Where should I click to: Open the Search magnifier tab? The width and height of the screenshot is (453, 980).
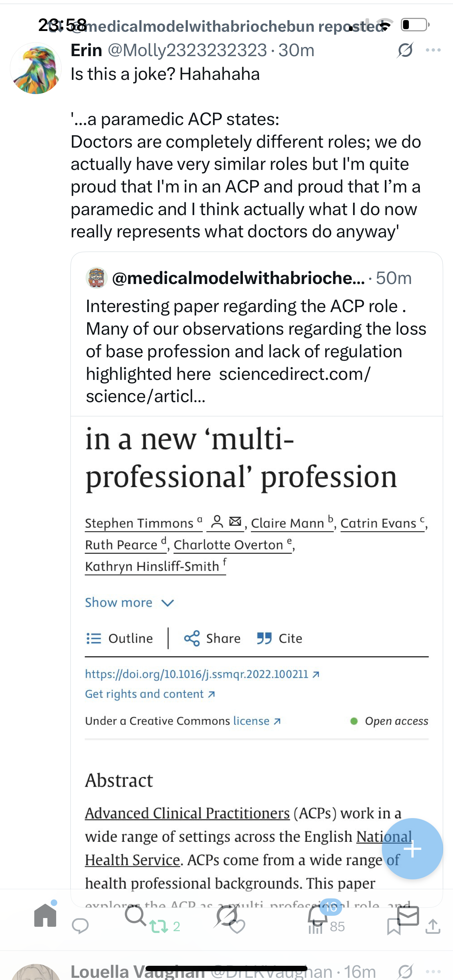[135, 915]
